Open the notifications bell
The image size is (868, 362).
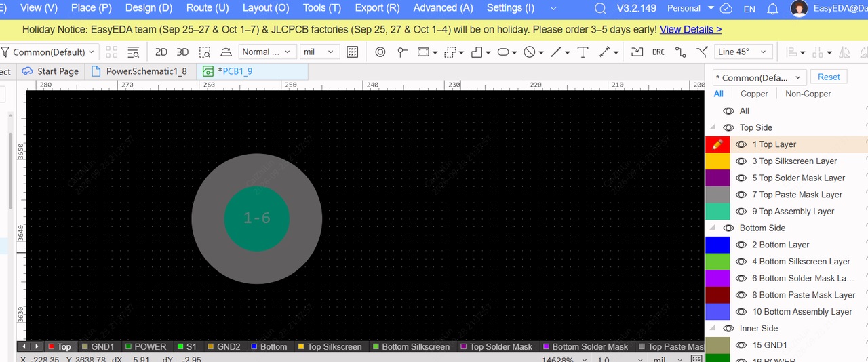772,9
